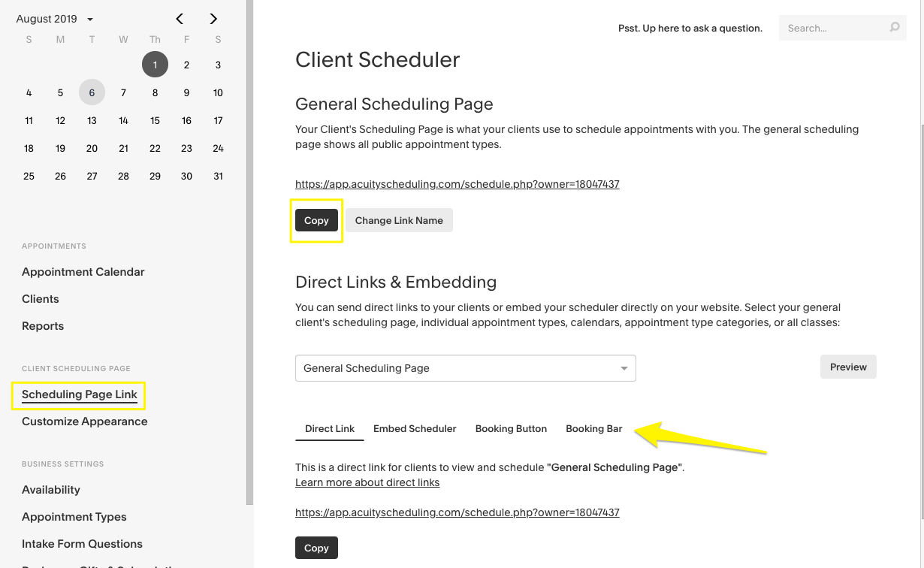Go to Customize Appearance page

click(85, 421)
